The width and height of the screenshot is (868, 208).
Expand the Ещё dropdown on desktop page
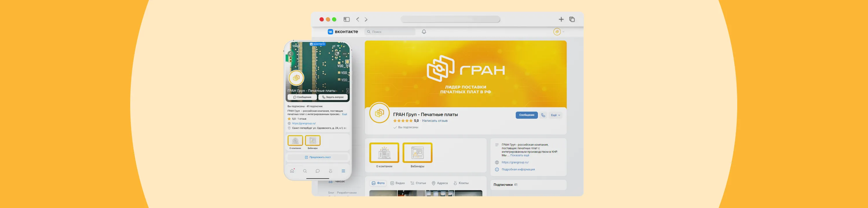point(555,115)
